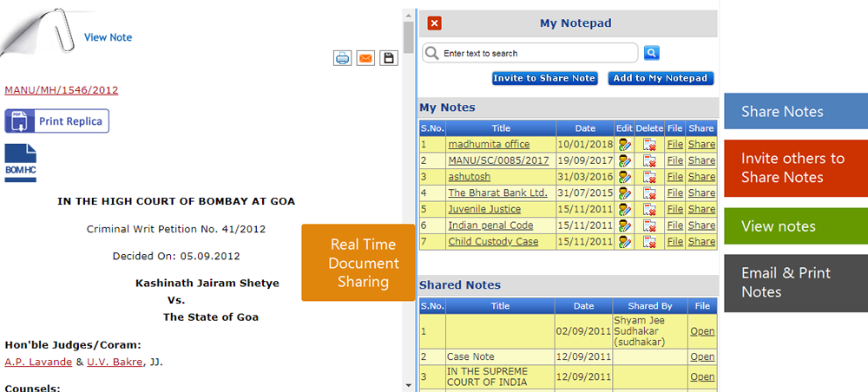Select the Share Notes tab
Image resolution: width=868 pixels, height=392 pixels.
click(795, 112)
